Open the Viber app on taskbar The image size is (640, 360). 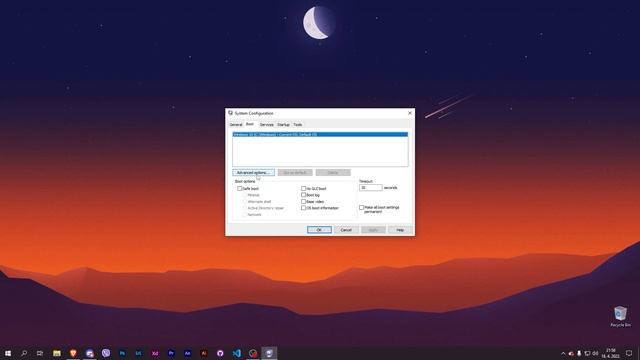(x=106, y=353)
